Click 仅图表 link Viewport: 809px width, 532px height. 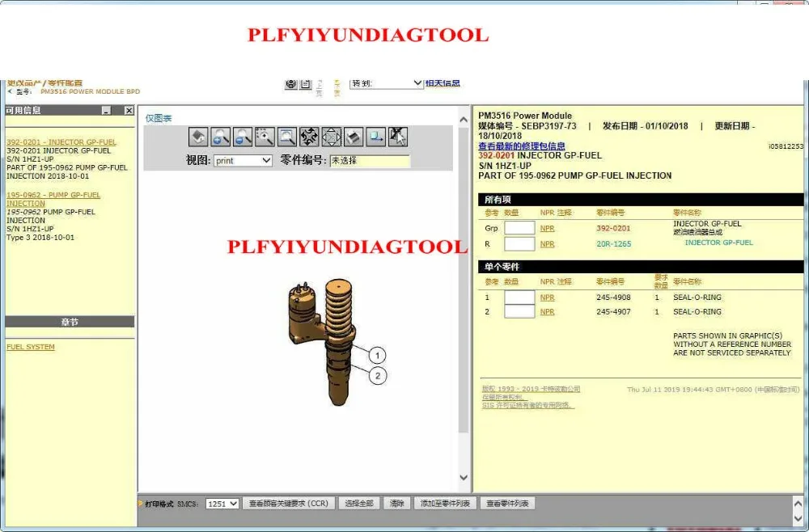[x=159, y=118]
